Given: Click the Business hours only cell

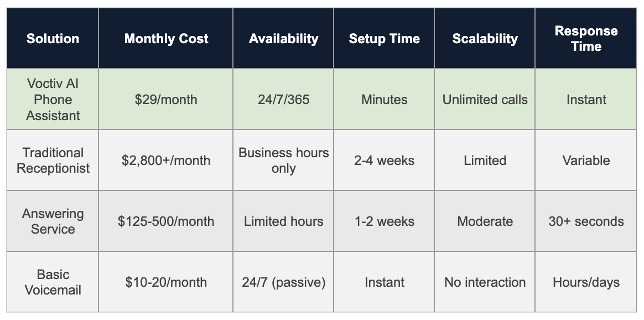Looking at the screenshot, I should tap(283, 161).
